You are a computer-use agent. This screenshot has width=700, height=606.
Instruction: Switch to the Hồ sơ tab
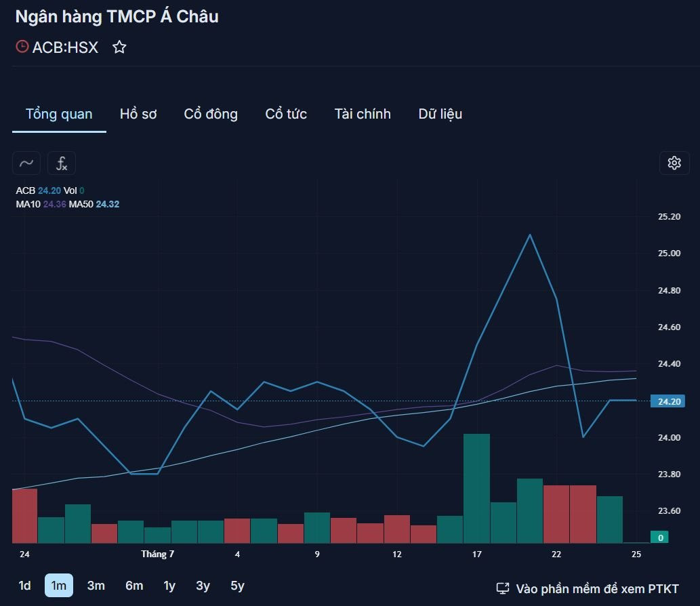(x=138, y=114)
